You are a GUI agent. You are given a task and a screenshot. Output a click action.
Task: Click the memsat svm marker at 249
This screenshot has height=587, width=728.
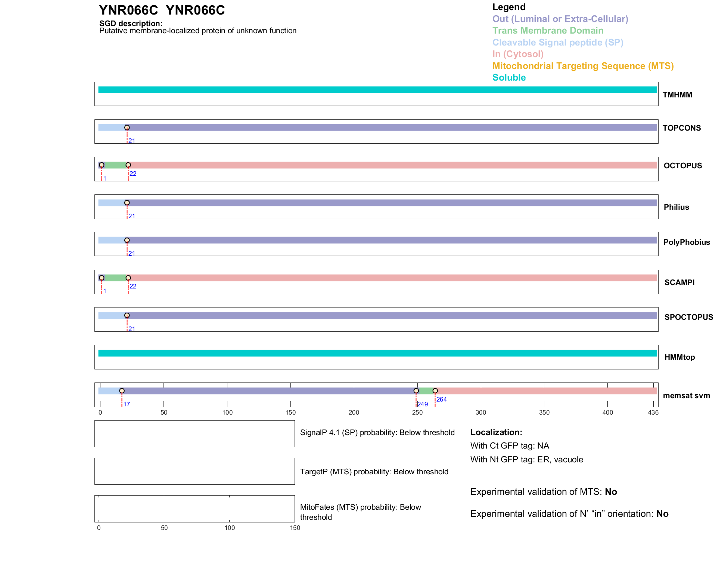(x=416, y=391)
